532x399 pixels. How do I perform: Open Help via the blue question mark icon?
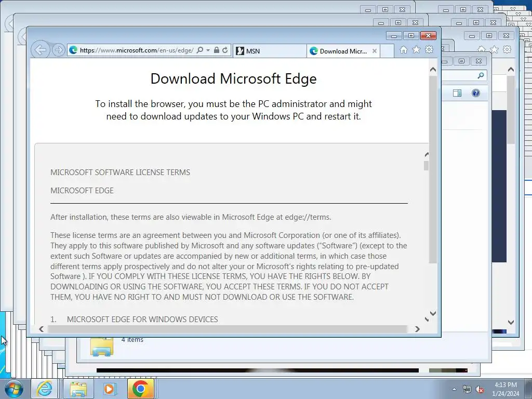(476, 93)
